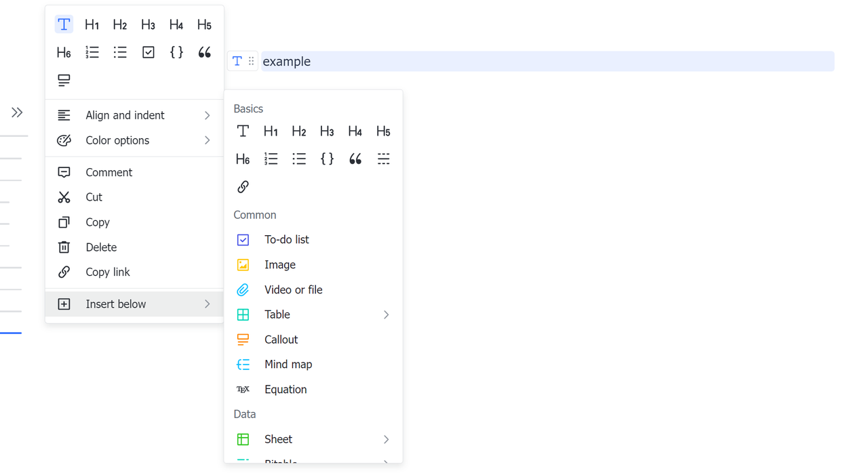Click the code block icon in Basics

(x=327, y=159)
